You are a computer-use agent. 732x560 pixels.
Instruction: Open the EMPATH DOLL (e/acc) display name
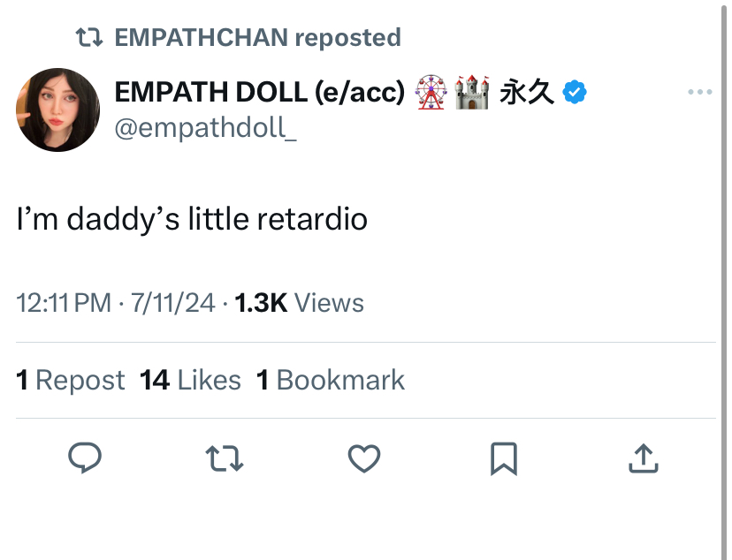tap(260, 92)
